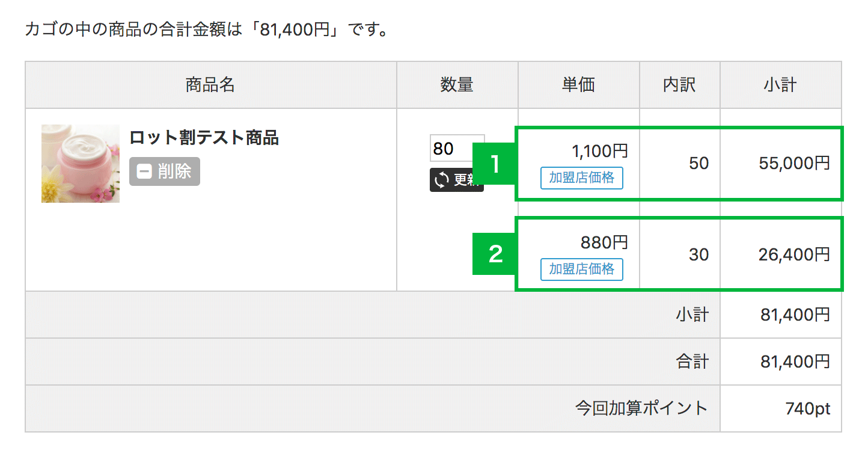868x459 pixels.
Task: Click the 単価 column header
Action: pyautogui.click(x=578, y=85)
